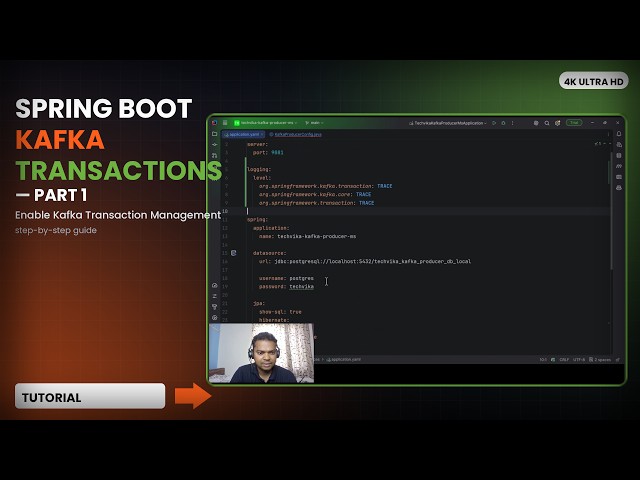Click the 'server:' line in editor
The height and width of the screenshot is (480, 640).
pos(257,144)
